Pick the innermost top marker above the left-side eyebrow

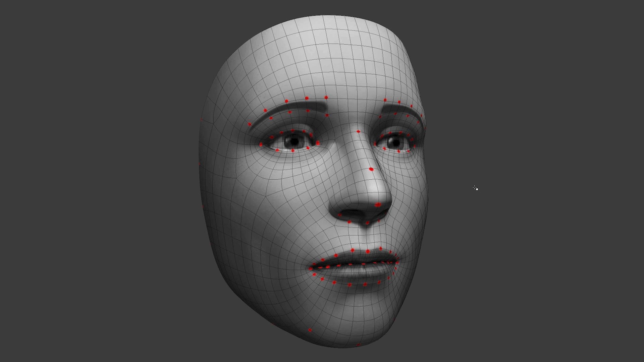[x=326, y=98]
